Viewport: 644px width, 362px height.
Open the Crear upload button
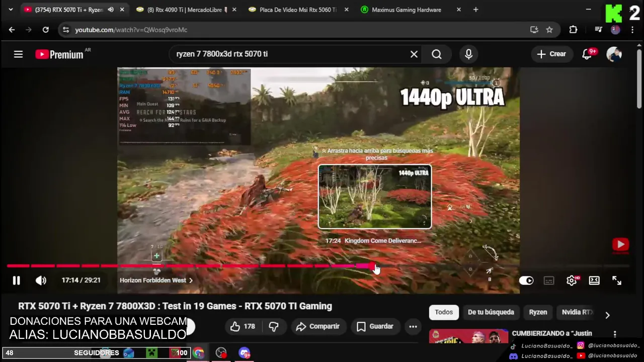[x=551, y=54]
